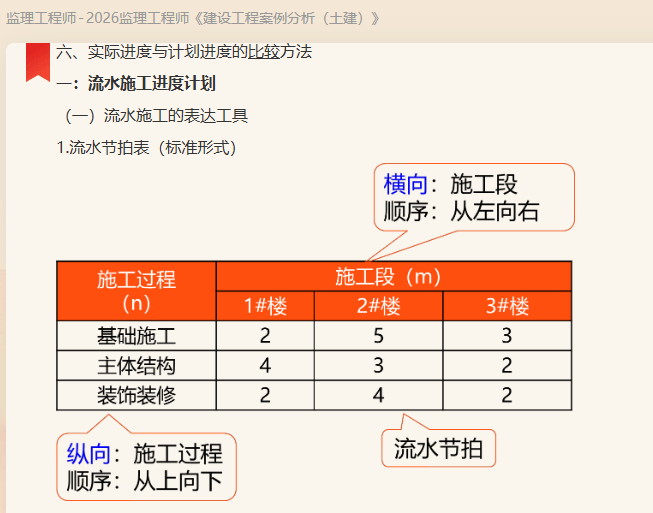Select the 基础施工 row label

[136, 335]
